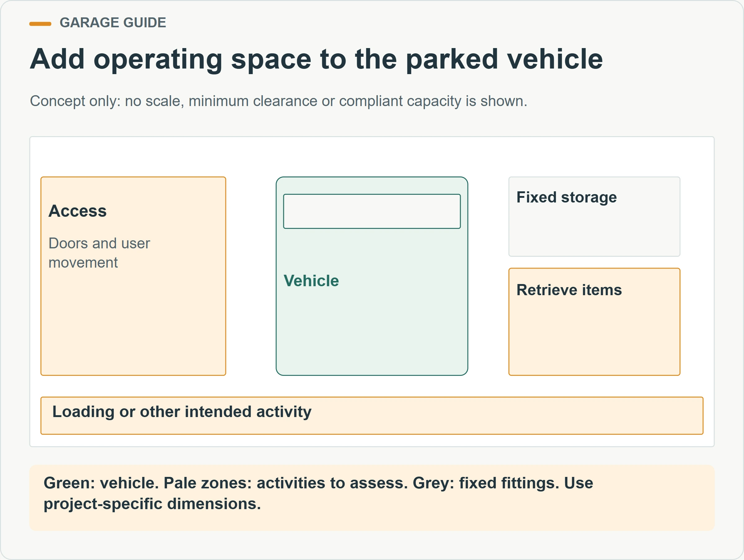This screenshot has width=744, height=560.
Task: Click the 'Vehicle' label in green box
Action: click(x=311, y=281)
